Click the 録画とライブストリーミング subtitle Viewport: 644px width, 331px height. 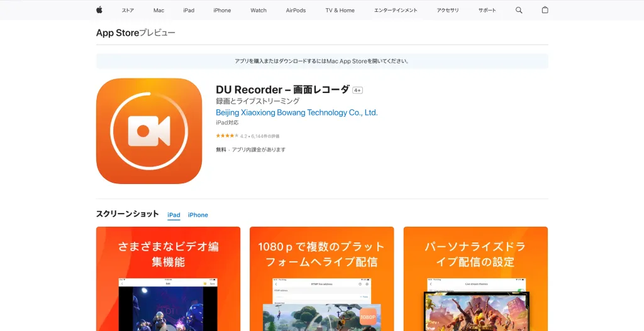pos(257,101)
